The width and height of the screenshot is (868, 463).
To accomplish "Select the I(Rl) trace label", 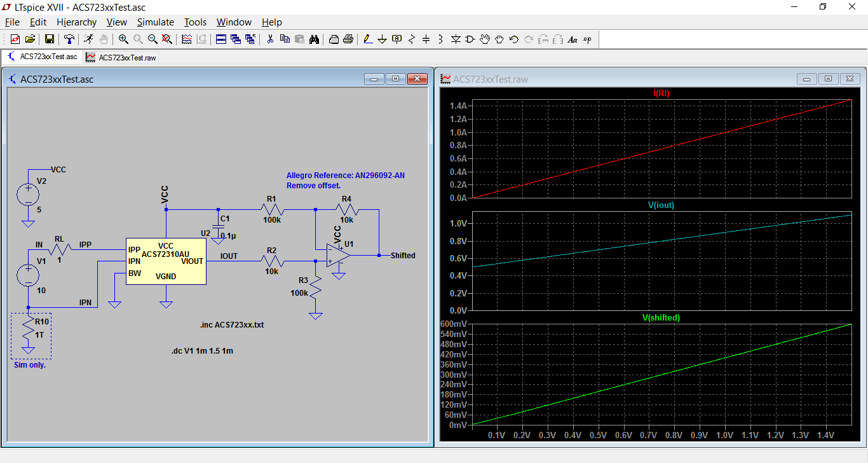I will point(661,93).
